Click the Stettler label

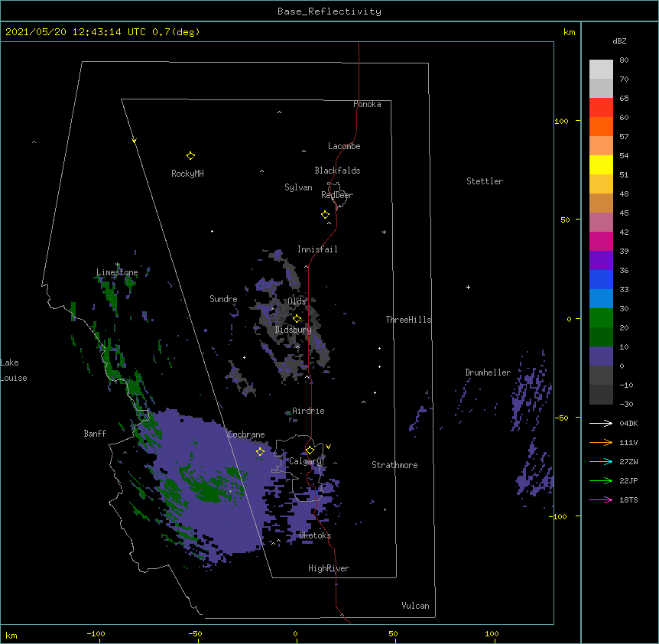pos(485,181)
